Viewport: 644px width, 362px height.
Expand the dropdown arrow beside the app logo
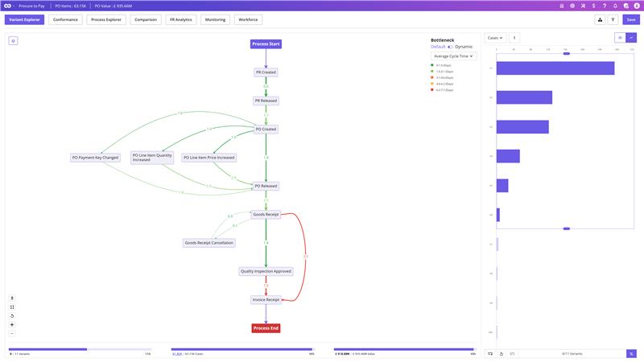tap(14, 6)
